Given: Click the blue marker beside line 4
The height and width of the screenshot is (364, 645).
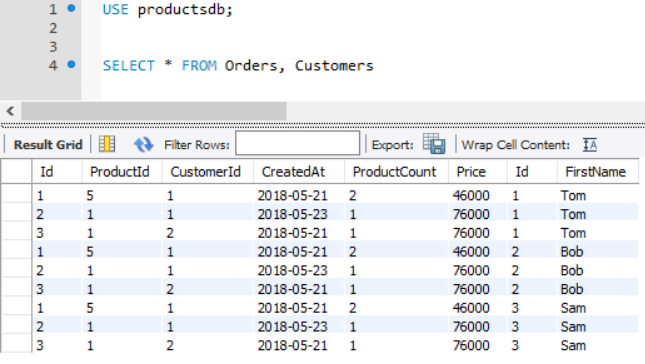Looking at the screenshot, I should (71, 65).
